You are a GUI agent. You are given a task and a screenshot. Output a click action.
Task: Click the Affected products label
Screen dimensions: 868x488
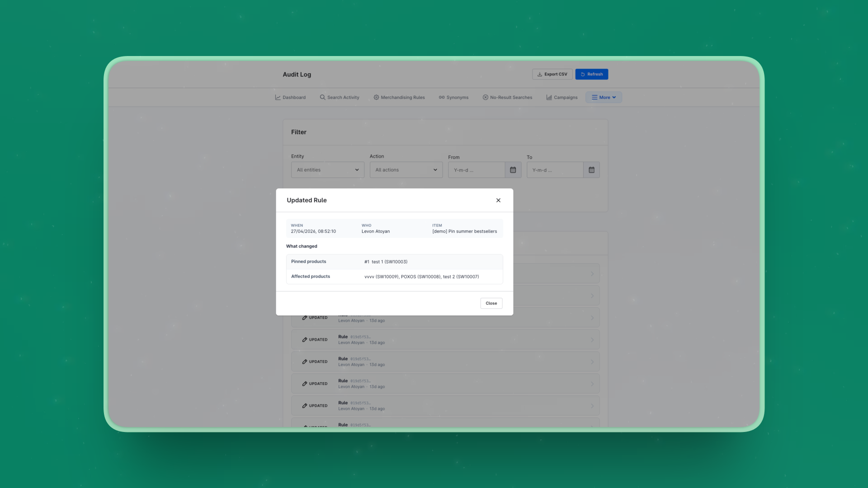pos(310,277)
